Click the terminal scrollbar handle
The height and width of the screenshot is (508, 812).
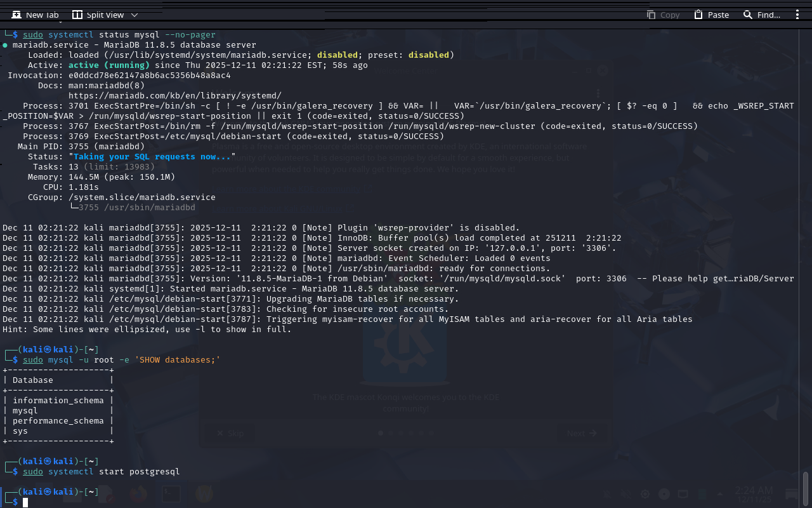pyautogui.click(x=806, y=488)
